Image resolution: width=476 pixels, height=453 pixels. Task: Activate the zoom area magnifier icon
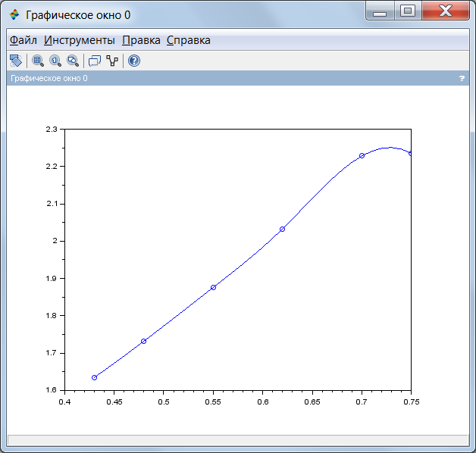tap(38, 61)
